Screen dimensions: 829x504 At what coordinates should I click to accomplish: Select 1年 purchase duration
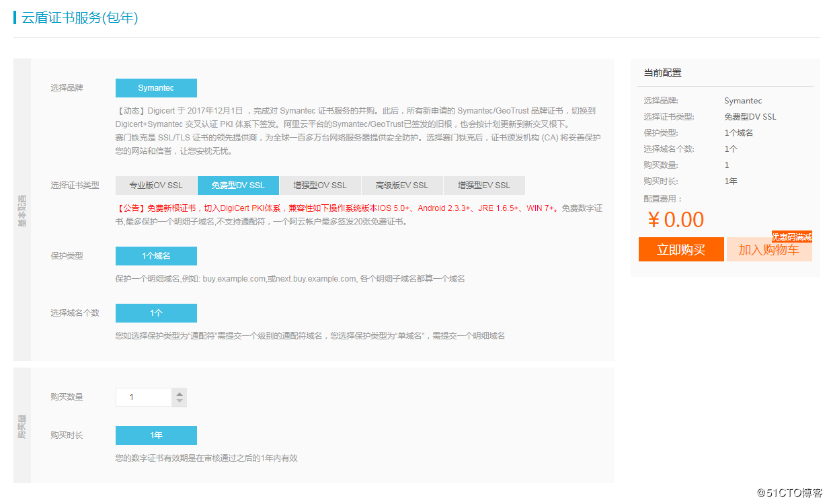(x=156, y=435)
